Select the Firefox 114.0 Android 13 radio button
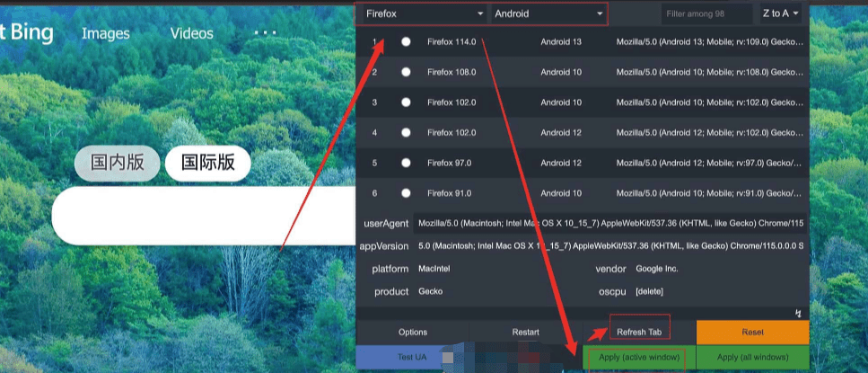The height and width of the screenshot is (373, 868). tap(406, 42)
